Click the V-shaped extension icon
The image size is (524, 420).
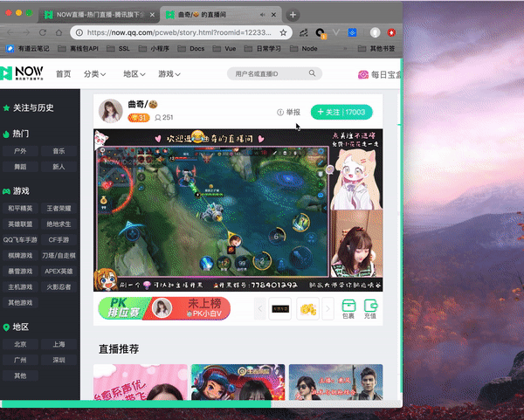(336, 32)
